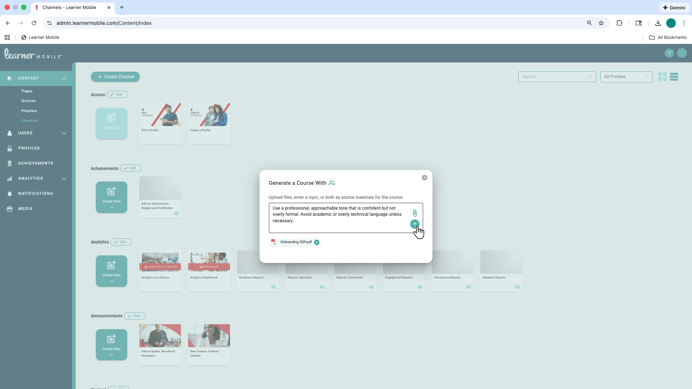The width and height of the screenshot is (692, 389).
Task: Reload the browser page
Action: (x=34, y=23)
